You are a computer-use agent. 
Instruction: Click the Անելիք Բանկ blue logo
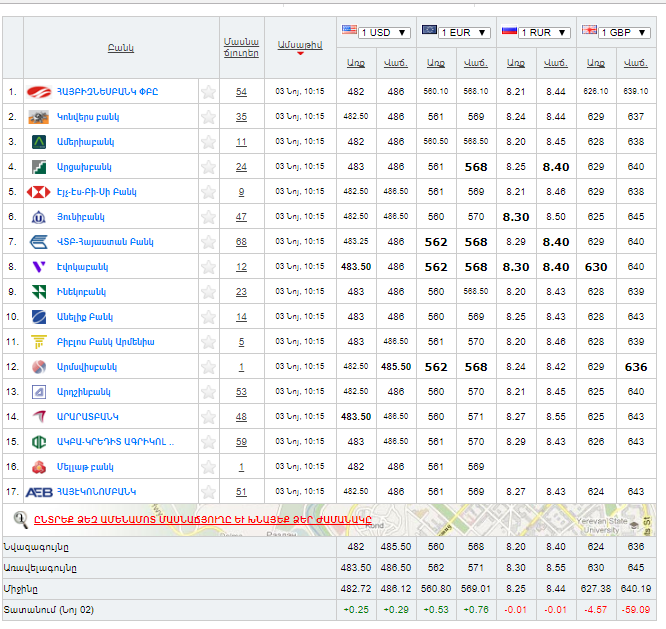[x=39, y=317]
